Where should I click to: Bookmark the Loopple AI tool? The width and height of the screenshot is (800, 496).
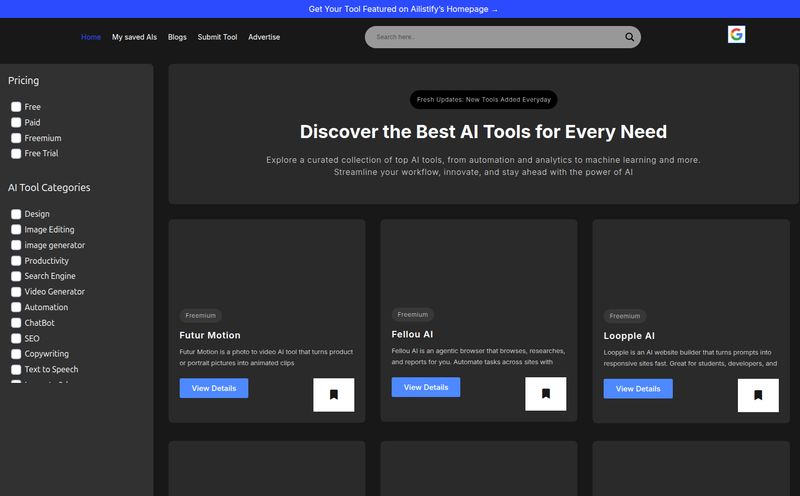click(x=758, y=395)
